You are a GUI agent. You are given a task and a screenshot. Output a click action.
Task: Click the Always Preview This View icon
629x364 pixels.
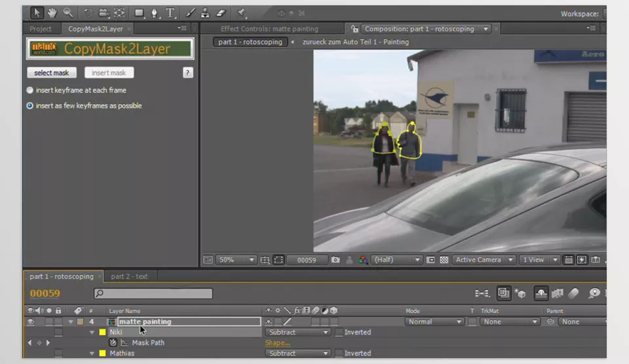click(208, 260)
